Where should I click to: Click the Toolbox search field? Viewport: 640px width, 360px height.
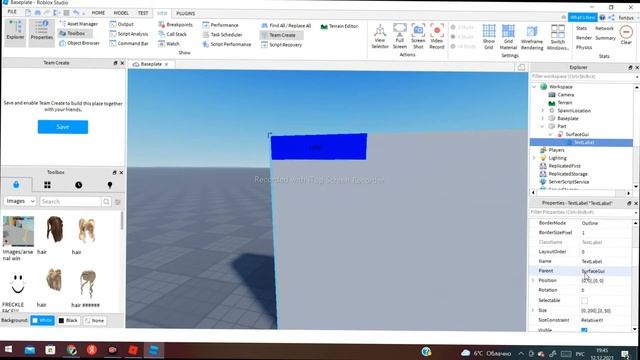point(71,201)
